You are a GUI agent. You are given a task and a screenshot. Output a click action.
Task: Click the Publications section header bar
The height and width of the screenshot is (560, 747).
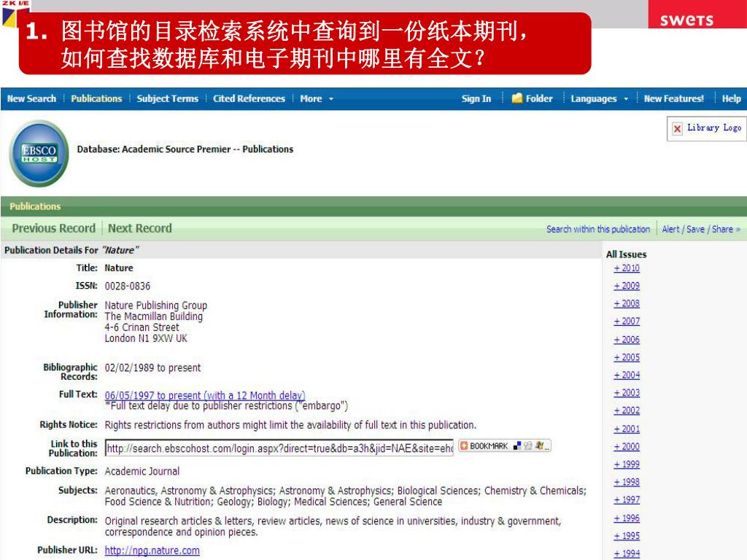pos(373,206)
